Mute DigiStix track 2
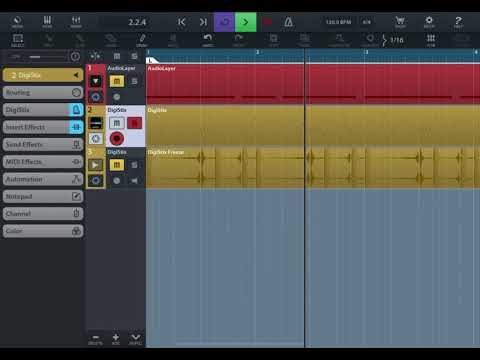Image resolution: width=480 pixels, height=360 pixels. click(117, 123)
